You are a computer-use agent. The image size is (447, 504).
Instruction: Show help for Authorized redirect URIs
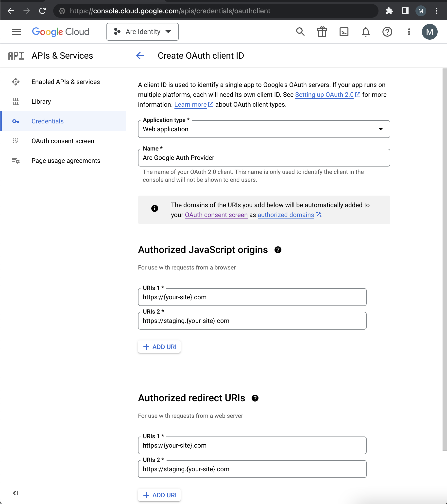[x=255, y=398]
